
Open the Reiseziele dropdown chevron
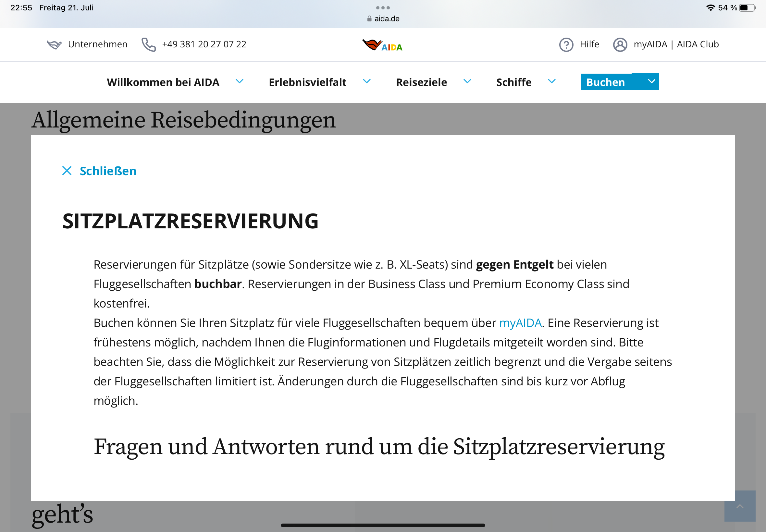click(x=467, y=81)
